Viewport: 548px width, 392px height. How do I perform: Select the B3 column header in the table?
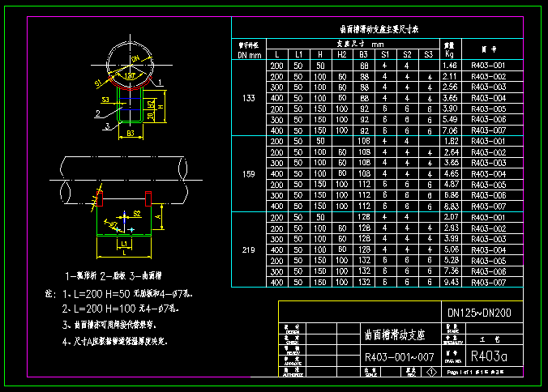pyautogui.click(x=363, y=54)
